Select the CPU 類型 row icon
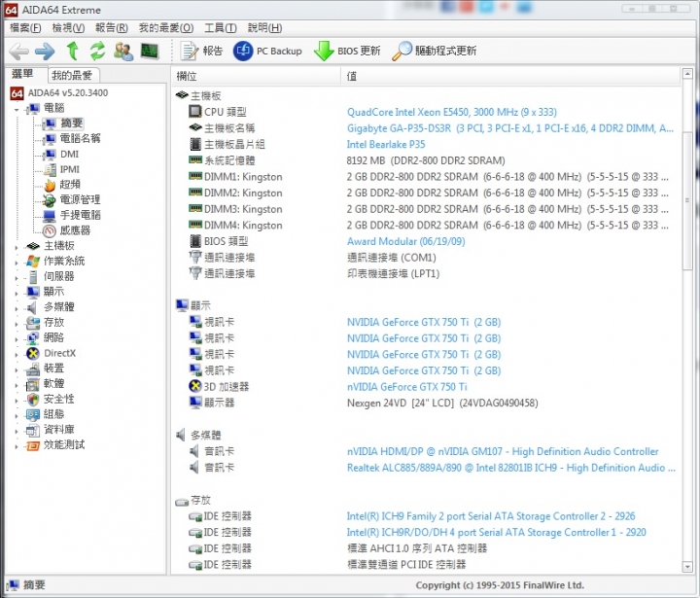 pyautogui.click(x=195, y=111)
